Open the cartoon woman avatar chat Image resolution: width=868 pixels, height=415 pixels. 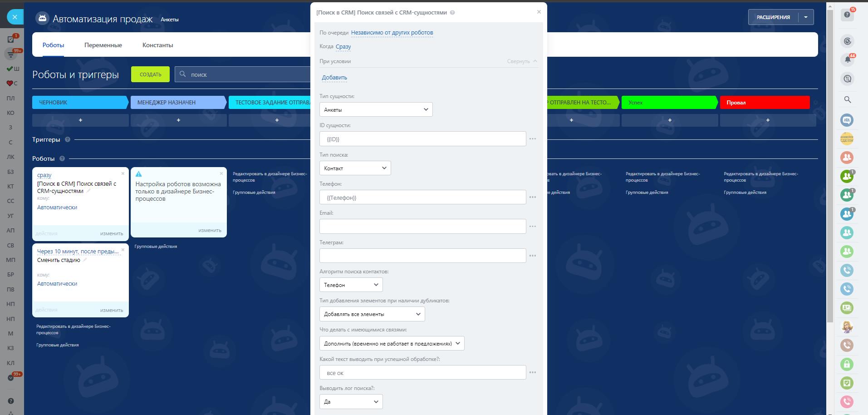coord(847,326)
